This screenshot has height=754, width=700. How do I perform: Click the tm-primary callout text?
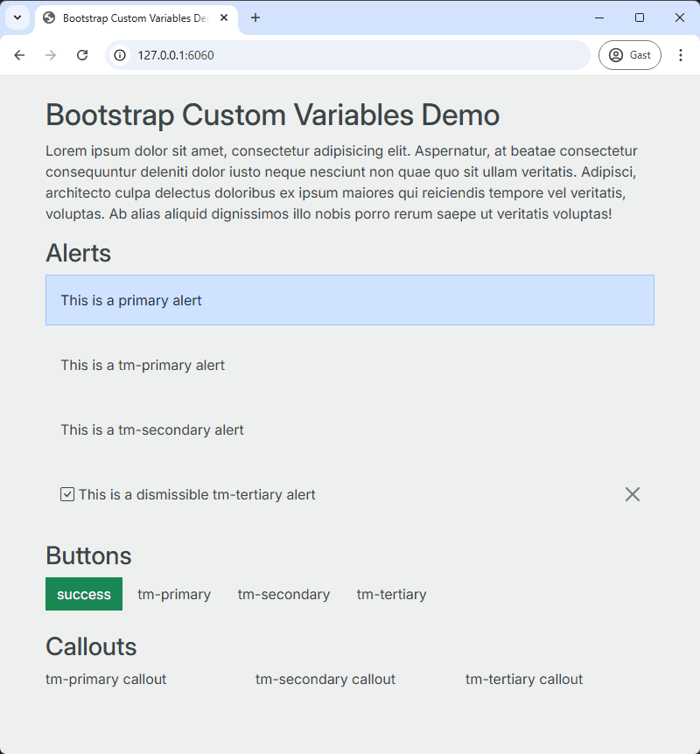pos(106,679)
